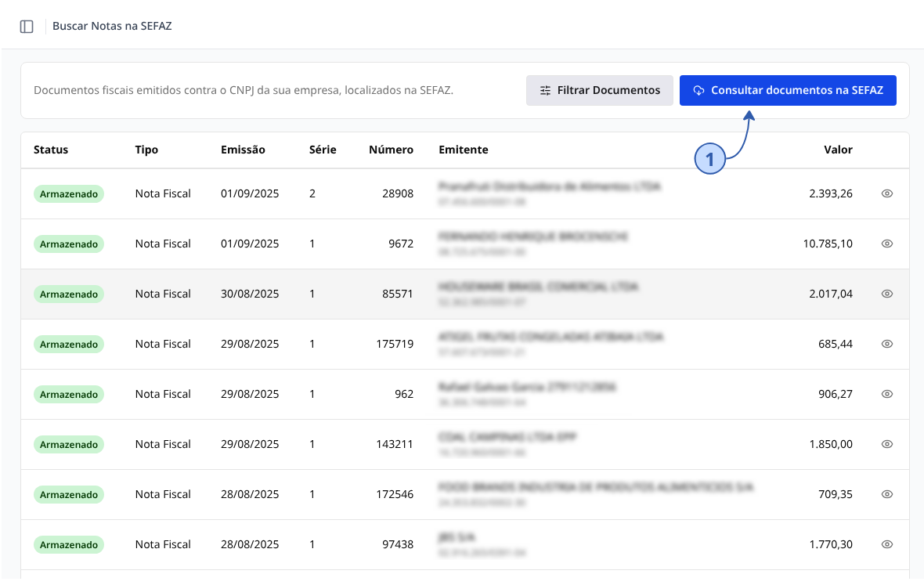The height and width of the screenshot is (585, 924).
Task: Click emission date 30/08/2025
Action: point(250,294)
